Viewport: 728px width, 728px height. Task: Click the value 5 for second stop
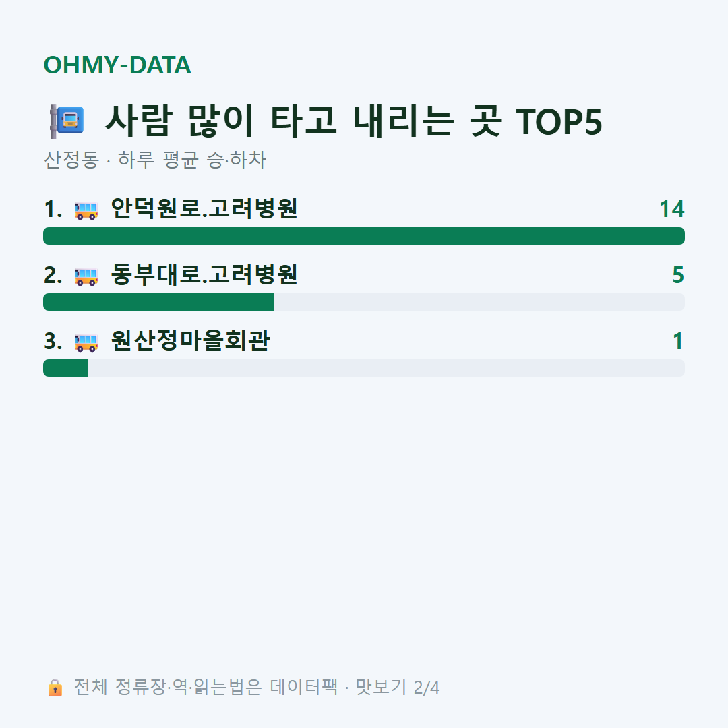tap(678, 275)
